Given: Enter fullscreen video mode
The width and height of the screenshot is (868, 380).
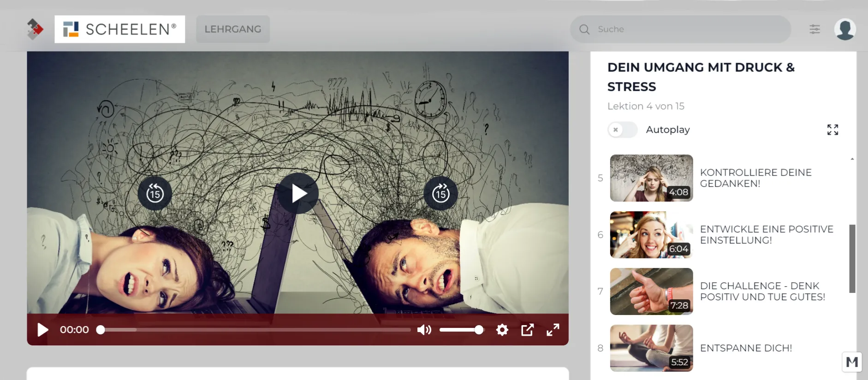Looking at the screenshot, I should 553,330.
